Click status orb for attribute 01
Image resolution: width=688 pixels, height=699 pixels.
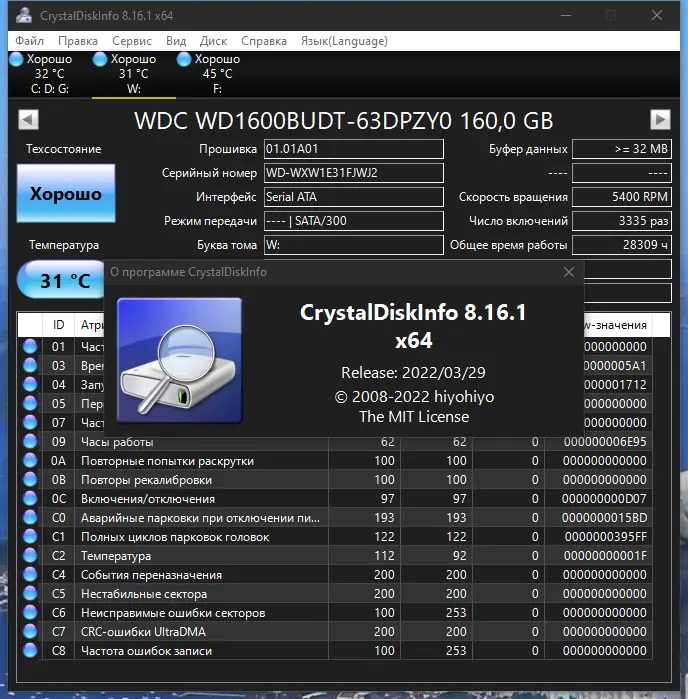(30, 346)
